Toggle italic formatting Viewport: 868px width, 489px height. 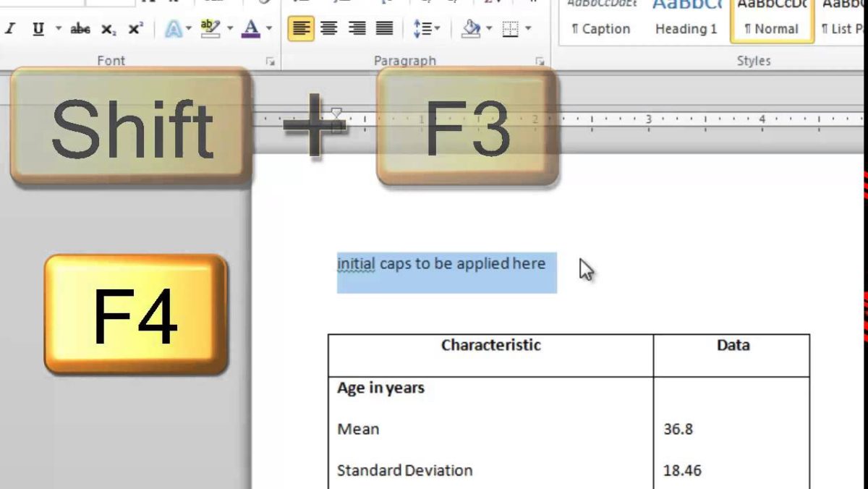(10, 29)
